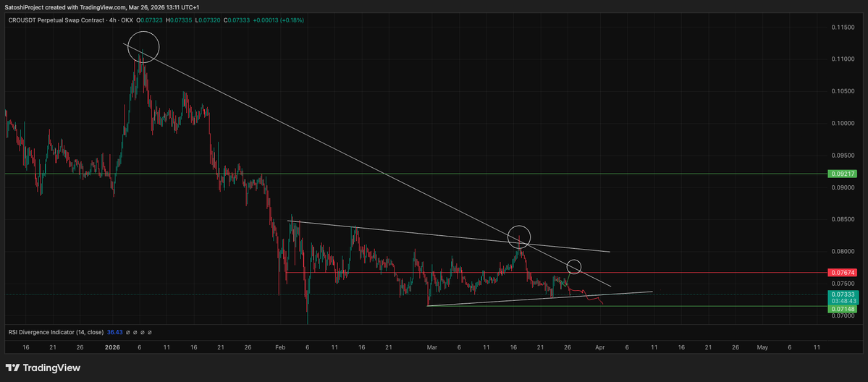Select the circle drawing at the mid-March high
The width and height of the screenshot is (868, 382).
tap(519, 237)
